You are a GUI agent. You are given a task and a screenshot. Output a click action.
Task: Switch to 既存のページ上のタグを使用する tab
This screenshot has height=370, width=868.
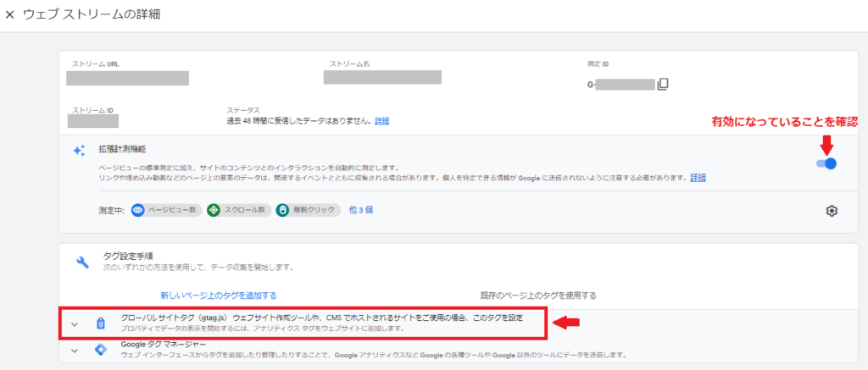point(538,295)
